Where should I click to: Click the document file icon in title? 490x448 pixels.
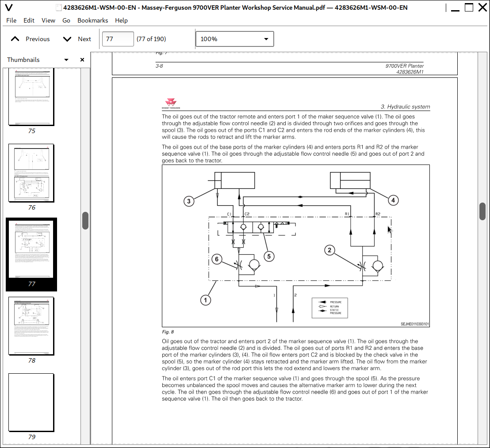[x=58, y=8]
